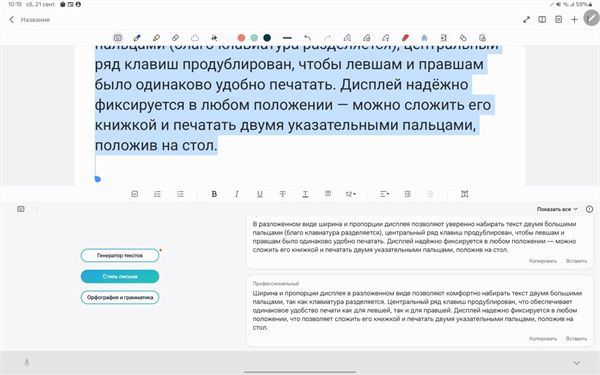Click Копировать under Профессиональный suggestion
600x375 pixels.
click(x=543, y=339)
